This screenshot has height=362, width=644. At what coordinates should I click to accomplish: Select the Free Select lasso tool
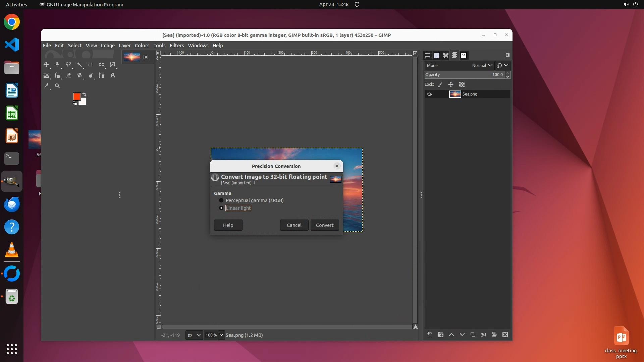coord(68,64)
